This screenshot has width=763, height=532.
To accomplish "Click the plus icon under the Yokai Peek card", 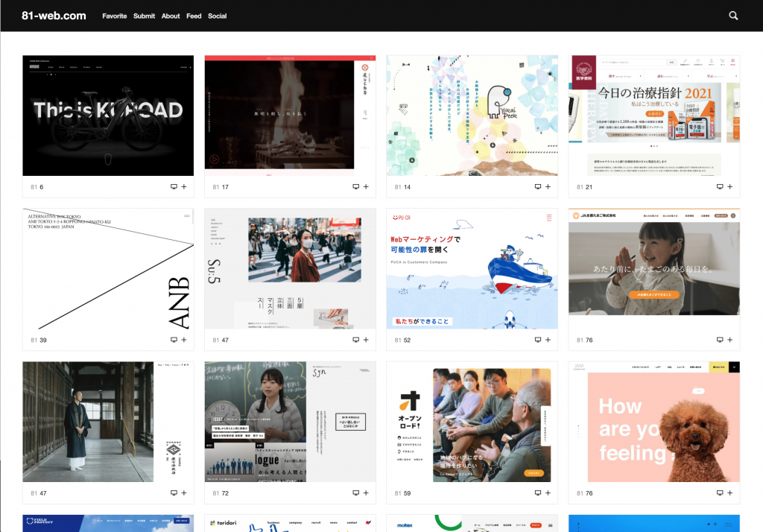I will pos(548,187).
